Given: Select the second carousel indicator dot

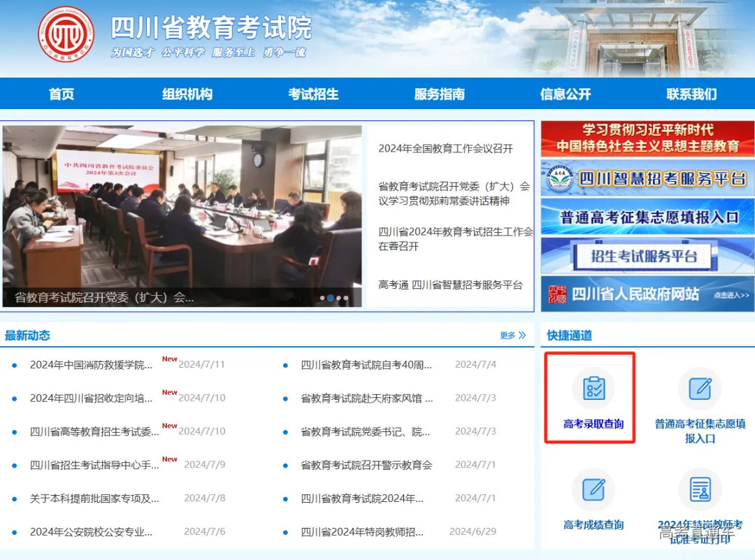Looking at the screenshot, I should (331, 297).
